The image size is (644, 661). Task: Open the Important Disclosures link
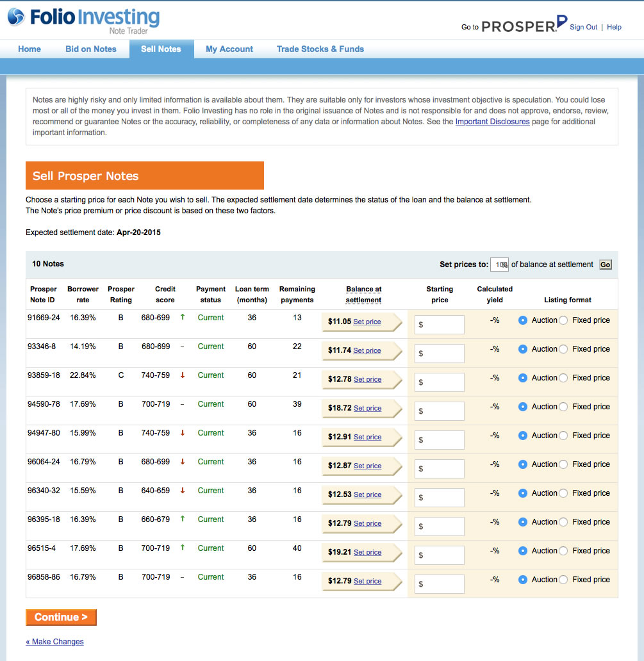[492, 122]
